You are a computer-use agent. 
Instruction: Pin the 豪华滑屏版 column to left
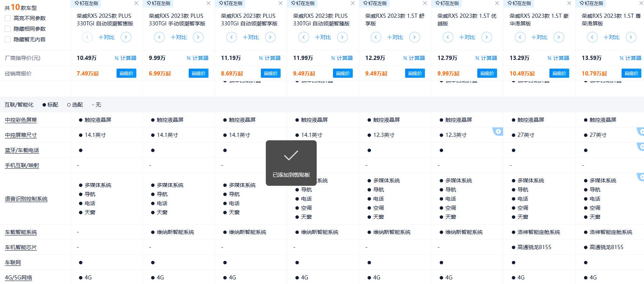coord(519,3)
